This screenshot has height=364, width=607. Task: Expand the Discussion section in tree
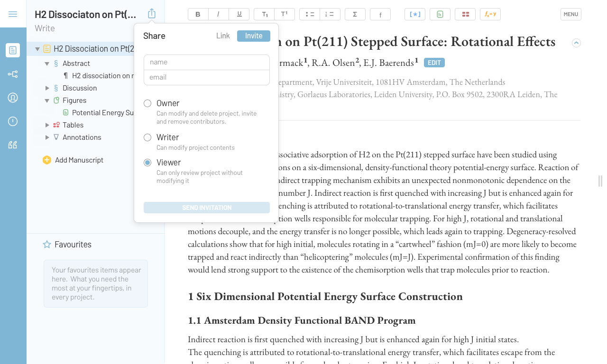(x=47, y=88)
